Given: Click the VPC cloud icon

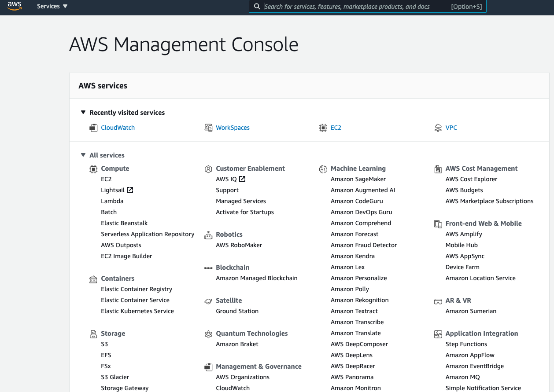Looking at the screenshot, I should [x=438, y=128].
